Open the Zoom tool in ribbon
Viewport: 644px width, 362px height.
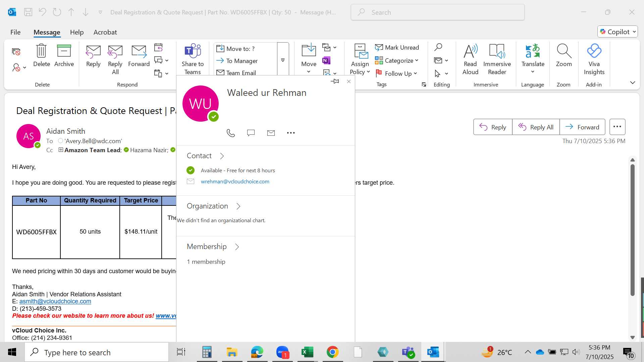(564, 56)
